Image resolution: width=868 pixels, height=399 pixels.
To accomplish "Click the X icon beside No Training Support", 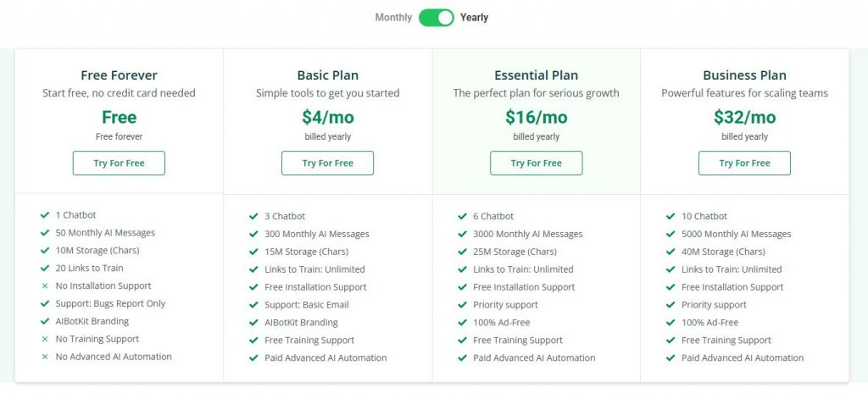I will pyautogui.click(x=45, y=339).
